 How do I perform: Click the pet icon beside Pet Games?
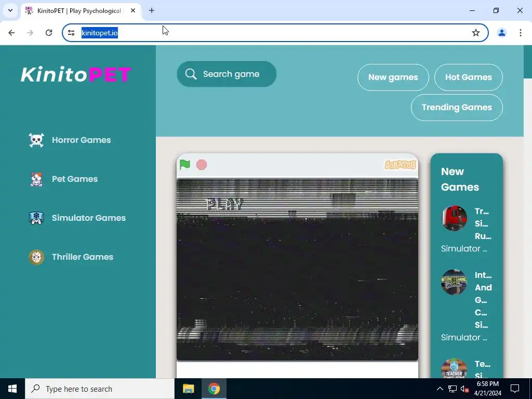point(36,179)
